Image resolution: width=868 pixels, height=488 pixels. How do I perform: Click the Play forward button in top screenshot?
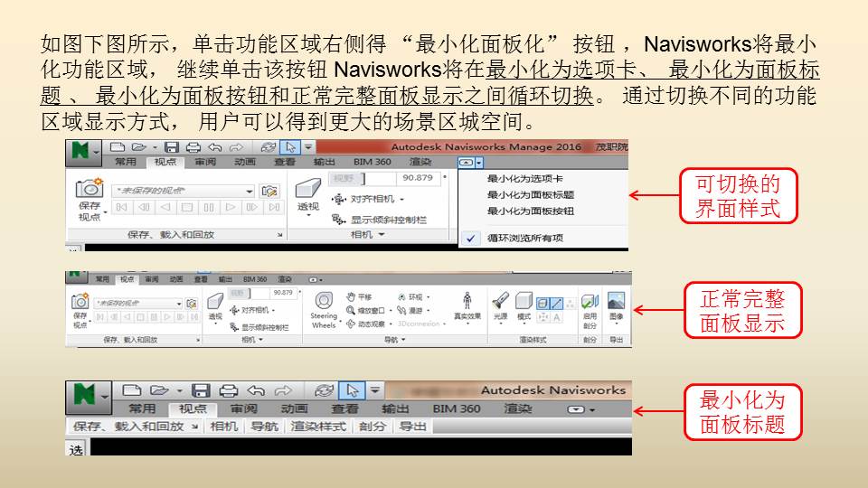point(231,208)
